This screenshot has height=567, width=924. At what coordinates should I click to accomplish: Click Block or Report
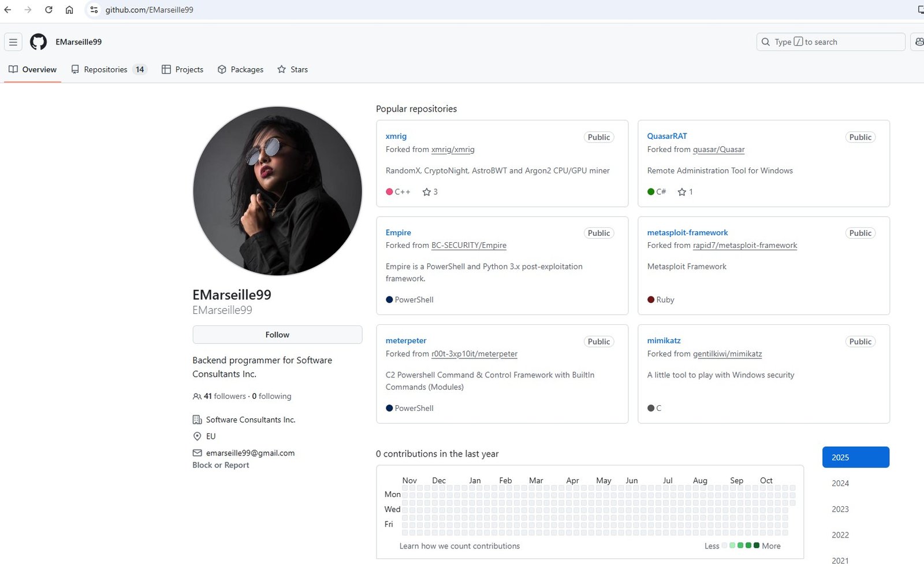tap(220, 465)
